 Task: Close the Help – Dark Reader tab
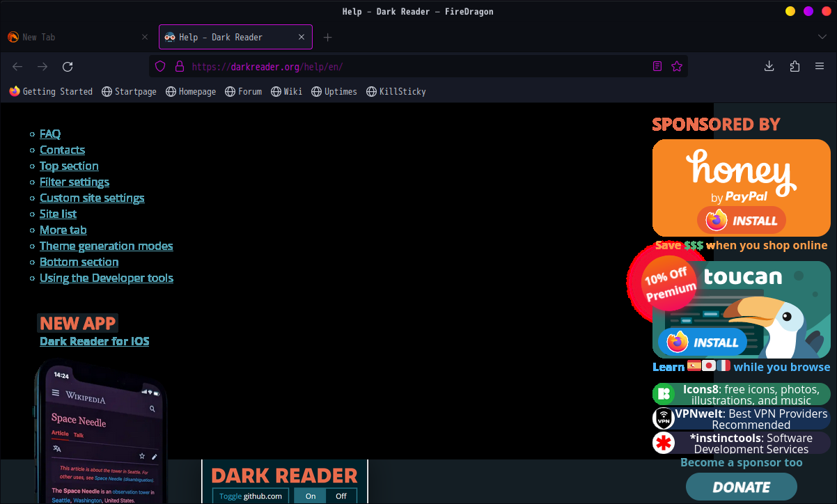click(x=302, y=38)
